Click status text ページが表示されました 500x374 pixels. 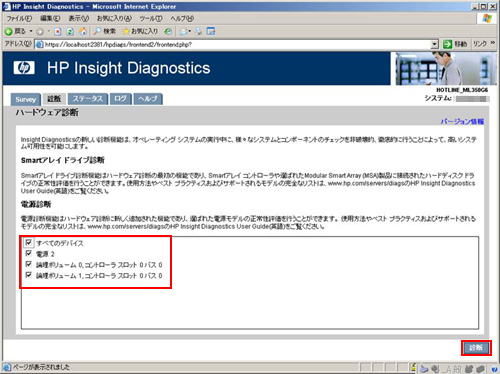point(41,367)
